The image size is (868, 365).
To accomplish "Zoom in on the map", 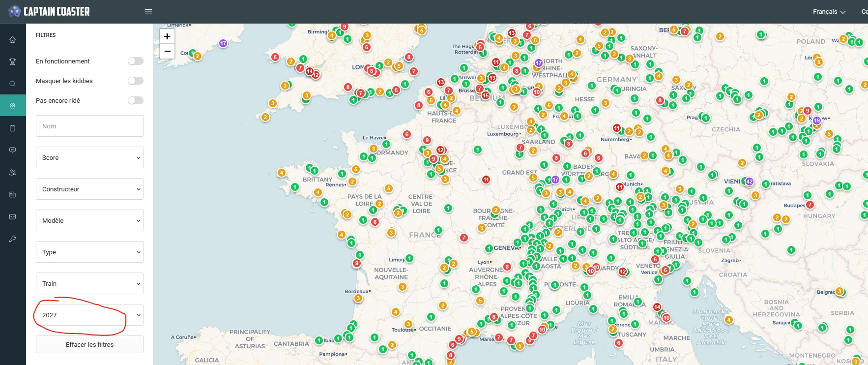I will [167, 36].
